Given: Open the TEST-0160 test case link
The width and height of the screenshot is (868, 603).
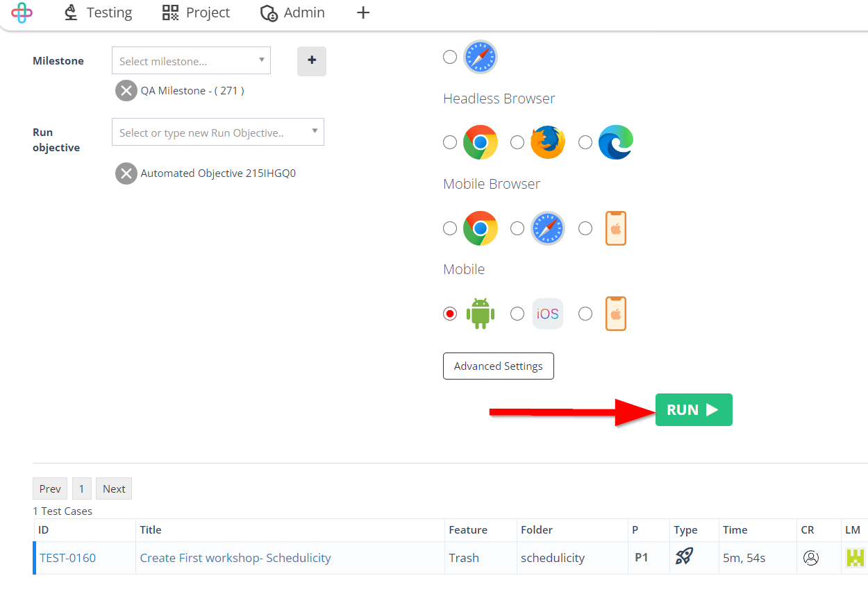Looking at the screenshot, I should point(67,558).
